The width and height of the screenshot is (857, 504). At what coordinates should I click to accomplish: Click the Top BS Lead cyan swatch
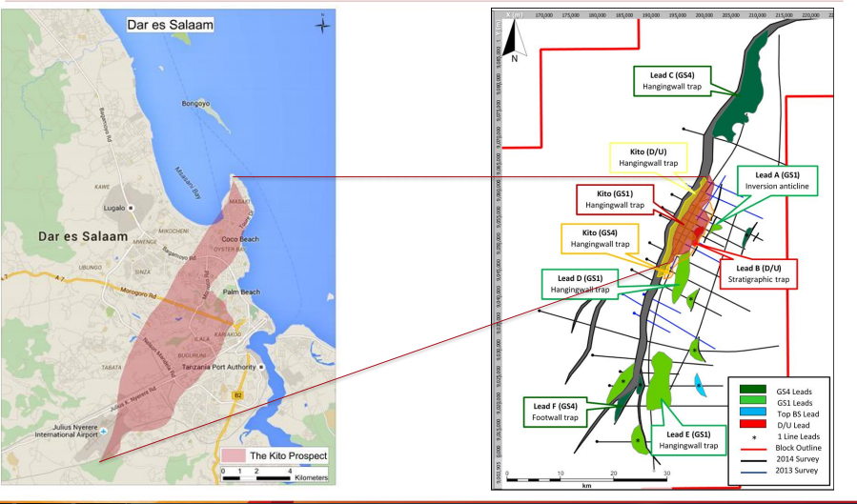pyautogui.click(x=754, y=411)
